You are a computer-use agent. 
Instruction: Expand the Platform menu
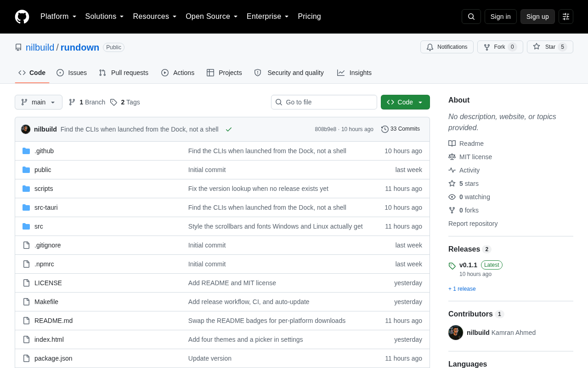[58, 17]
